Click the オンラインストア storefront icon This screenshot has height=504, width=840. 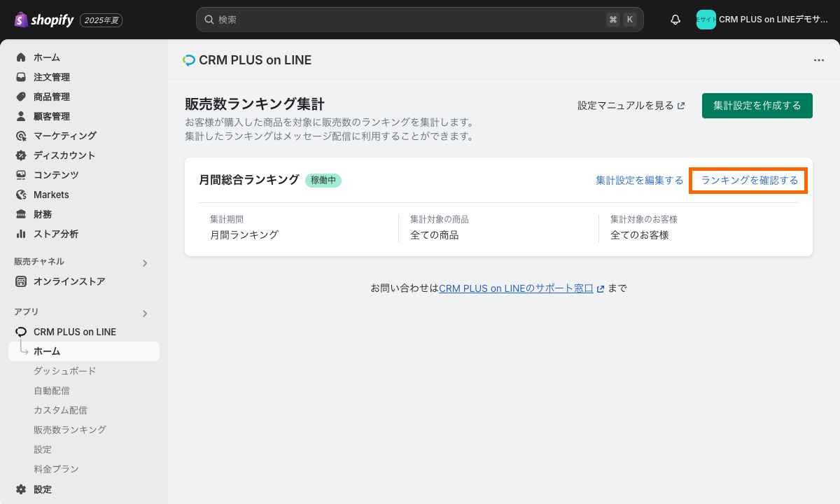21,281
